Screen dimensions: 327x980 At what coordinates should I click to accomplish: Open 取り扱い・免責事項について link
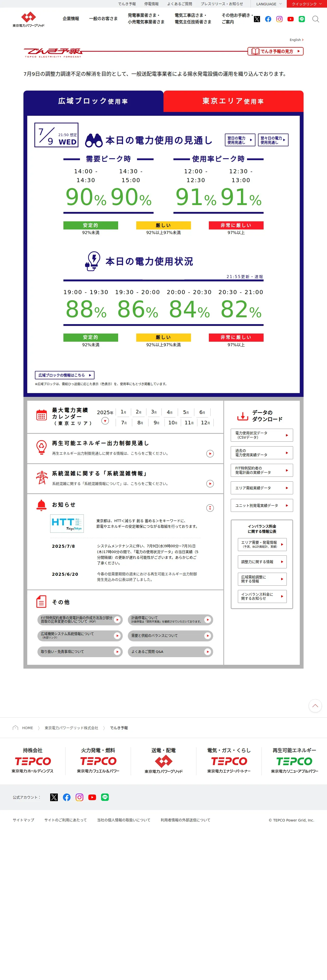tap(80, 652)
